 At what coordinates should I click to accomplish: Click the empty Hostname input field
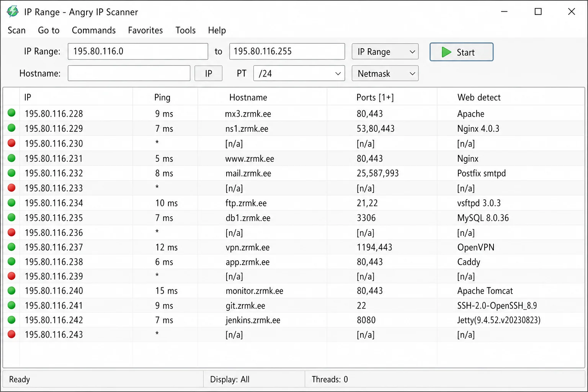[x=129, y=73]
